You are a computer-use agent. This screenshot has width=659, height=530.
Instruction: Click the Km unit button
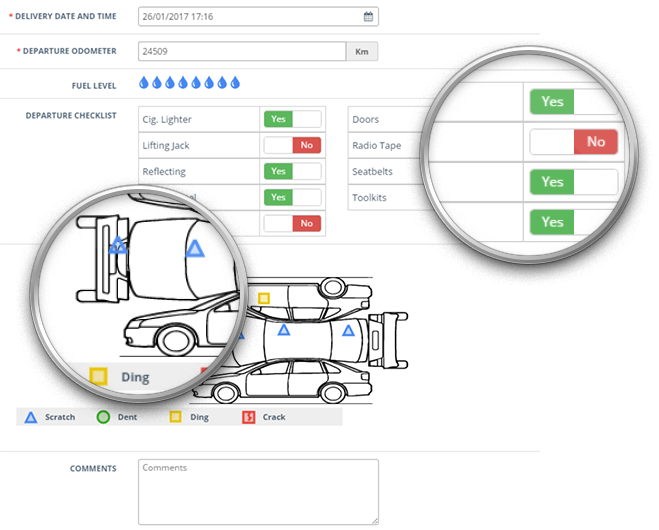pyautogui.click(x=362, y=51)
